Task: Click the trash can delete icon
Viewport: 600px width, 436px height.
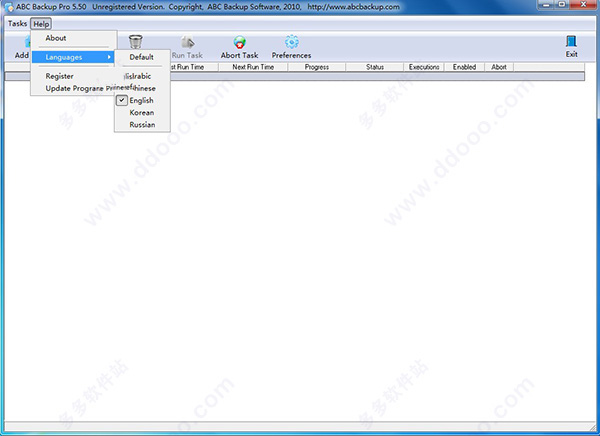Action: click(x=135, y=41)
